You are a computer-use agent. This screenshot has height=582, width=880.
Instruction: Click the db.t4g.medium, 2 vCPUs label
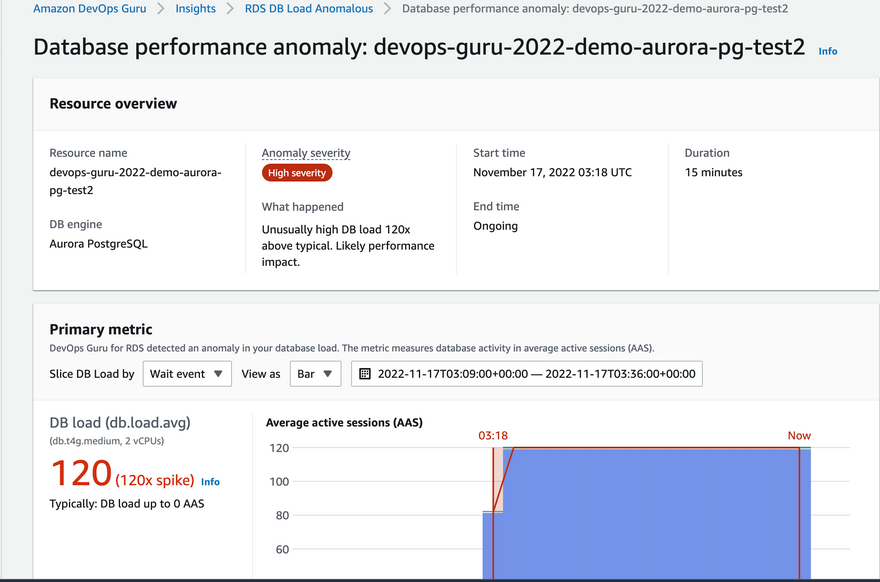point(107,441)
